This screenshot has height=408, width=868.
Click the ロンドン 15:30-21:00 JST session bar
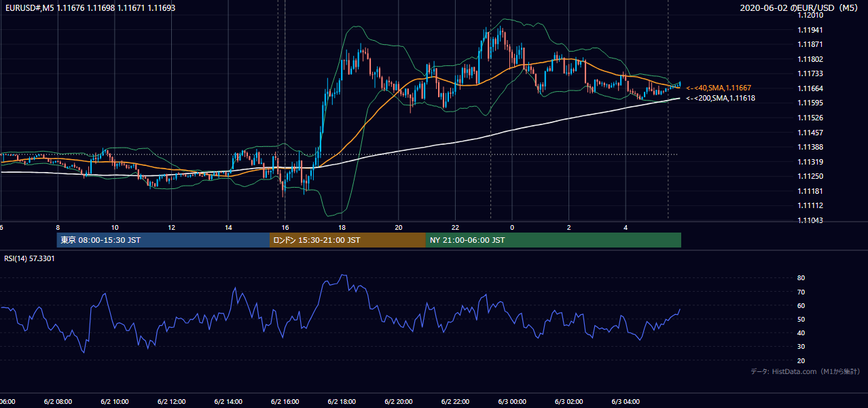tap(348, 240)
